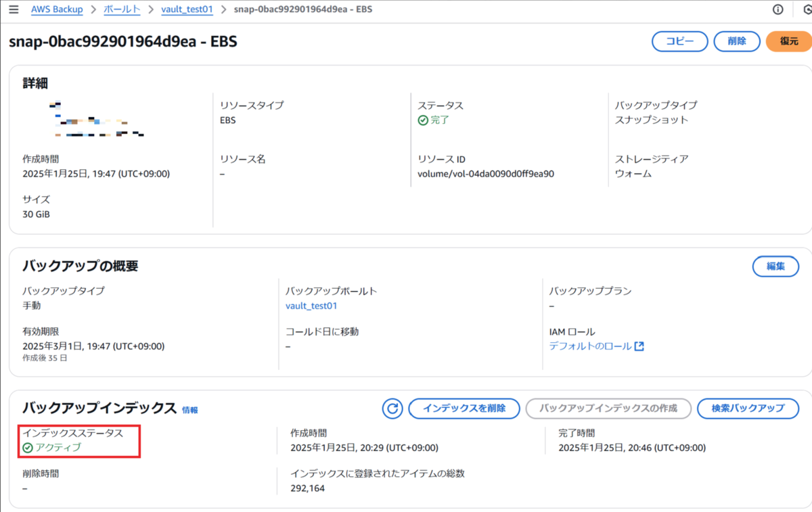Click the EBS resource type value

(228, 120)
